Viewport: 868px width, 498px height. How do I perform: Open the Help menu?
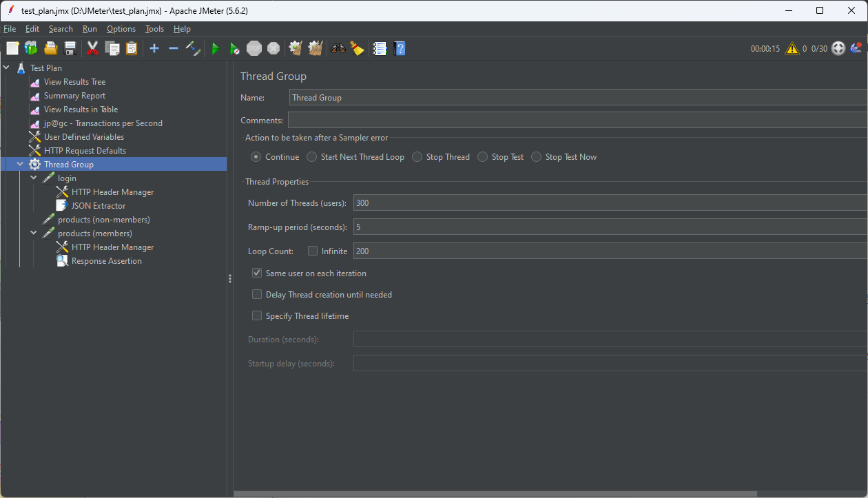pyautogui.click(x=182, y=29)
